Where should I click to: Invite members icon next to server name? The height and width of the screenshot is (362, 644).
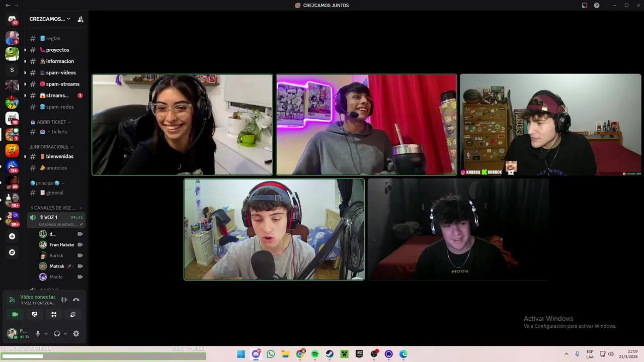pos(80,19)
